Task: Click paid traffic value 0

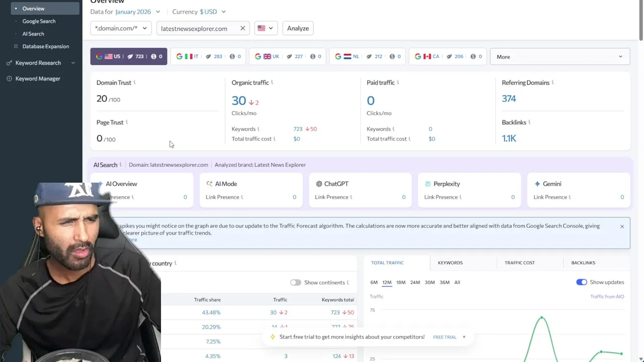Action: click(x=370, y=101)
